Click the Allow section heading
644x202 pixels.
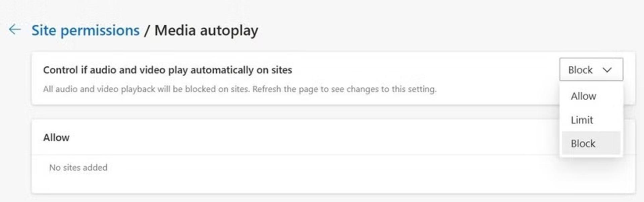click(x=56, y=137)
